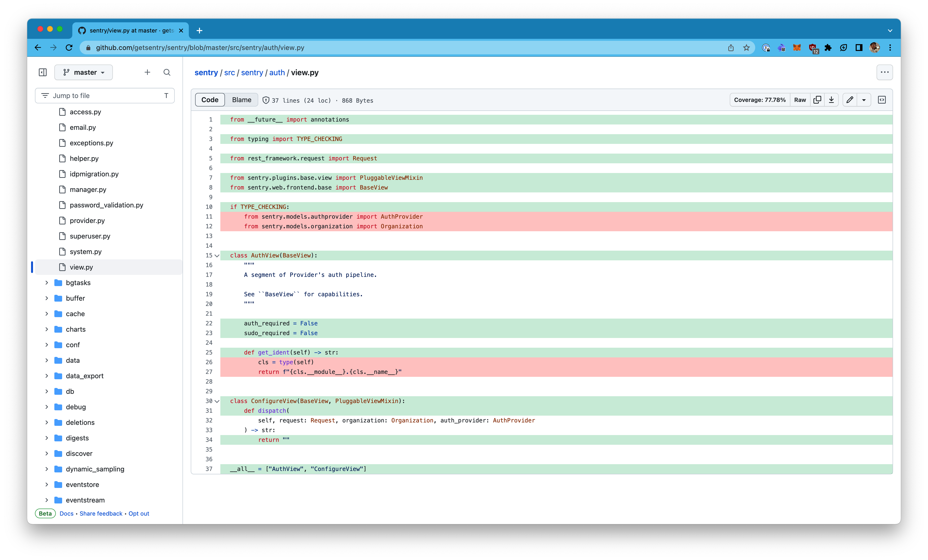This screenshot has height=560, width=928.
Task: Switch to the Blame tab
Action: pyautogui.click(x=241, y=100)
